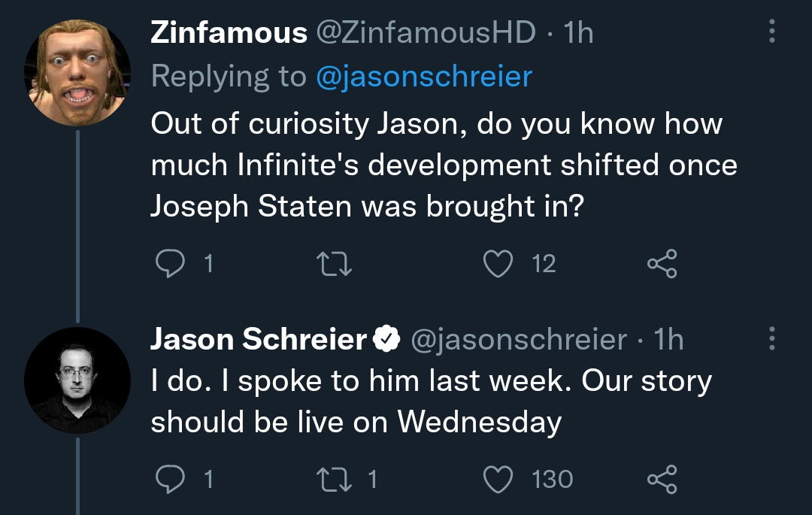Visit the Zinfamous display name profile
812x515 pixels.
[x=229, y=32]
